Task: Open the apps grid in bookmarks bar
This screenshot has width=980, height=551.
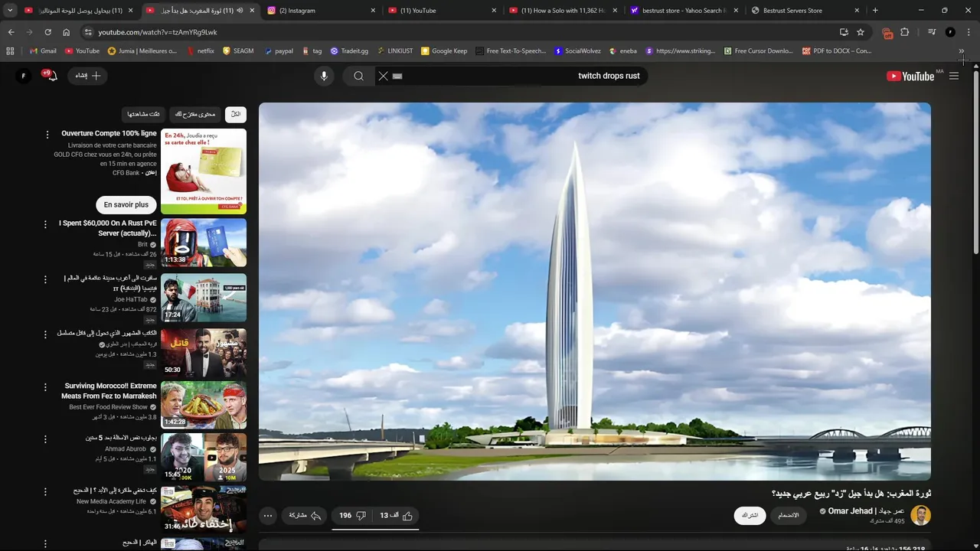Action: (10, 51)
